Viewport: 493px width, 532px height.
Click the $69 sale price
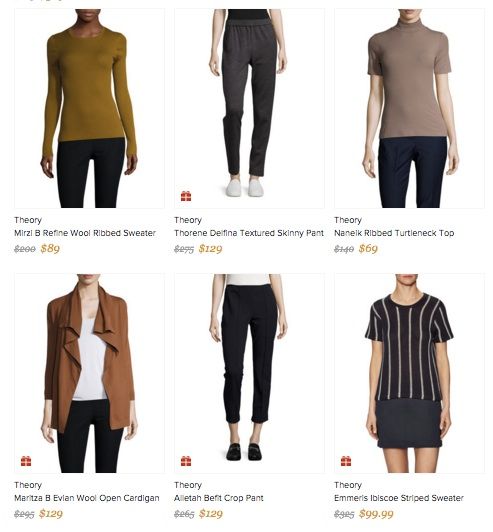point(368,249)
